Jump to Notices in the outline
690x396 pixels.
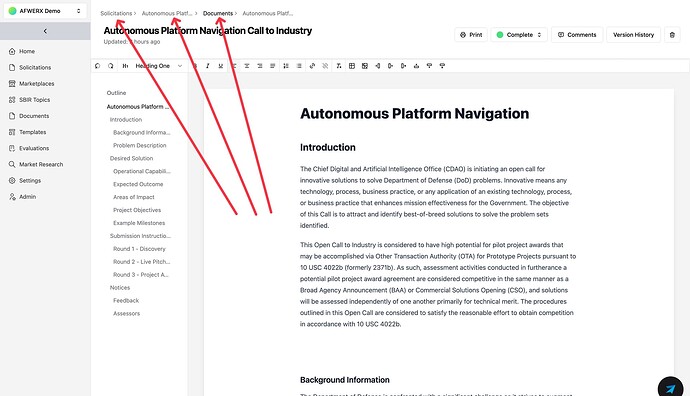[x=120, y=288]
